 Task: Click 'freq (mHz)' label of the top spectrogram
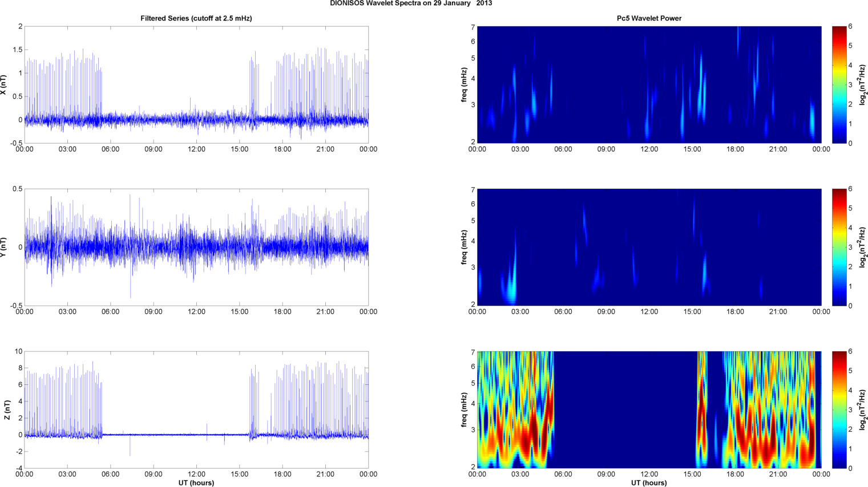tap(464, 85)
